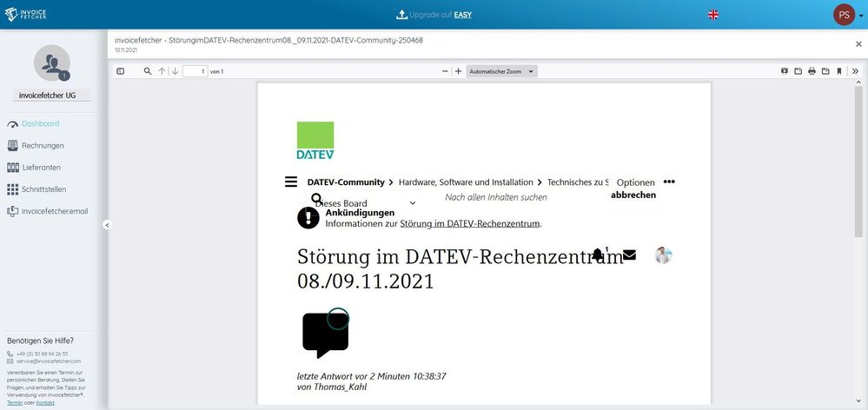Click the Invoice Fetcher logo
The width and height of the screenshot is (868, 410).
[x=25, y=15]
